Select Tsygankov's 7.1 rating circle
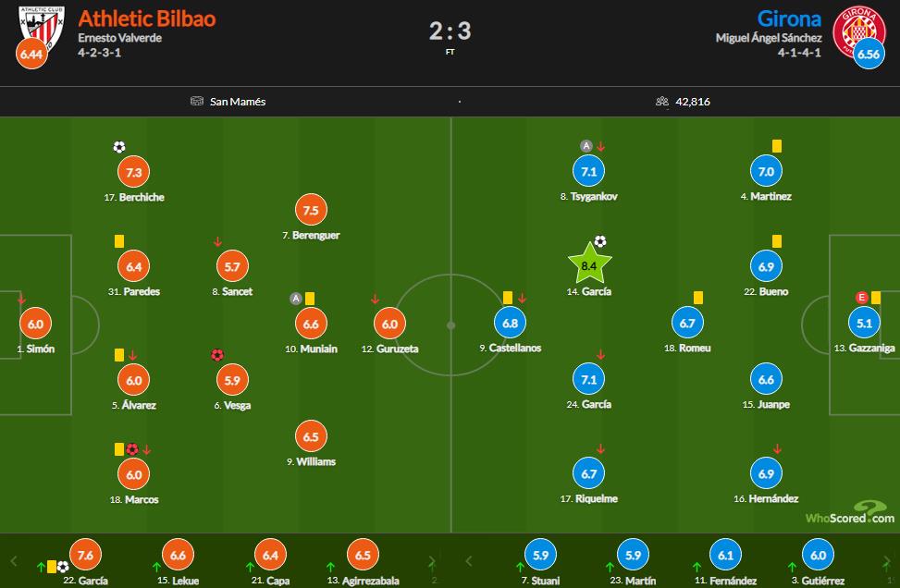The height and width of the screenshot is (588, 900). click(x=588, y=172)
